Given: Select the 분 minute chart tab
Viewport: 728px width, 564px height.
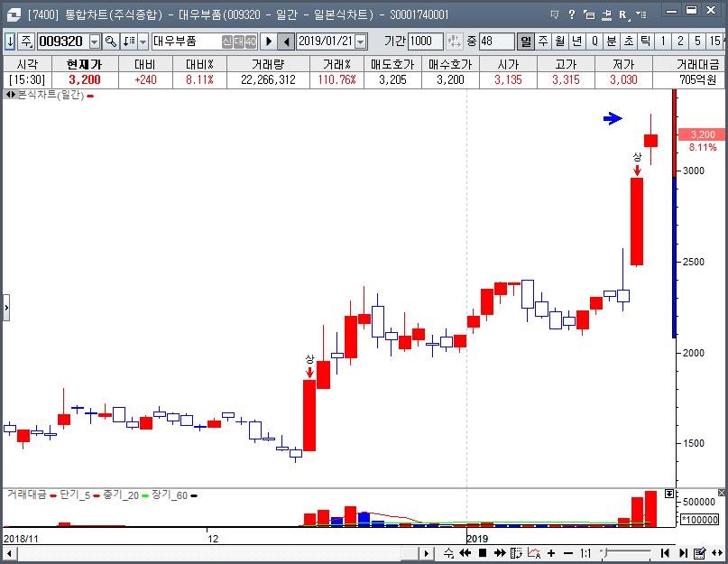Looking at the screenshot, I should [x=611, y=42].
